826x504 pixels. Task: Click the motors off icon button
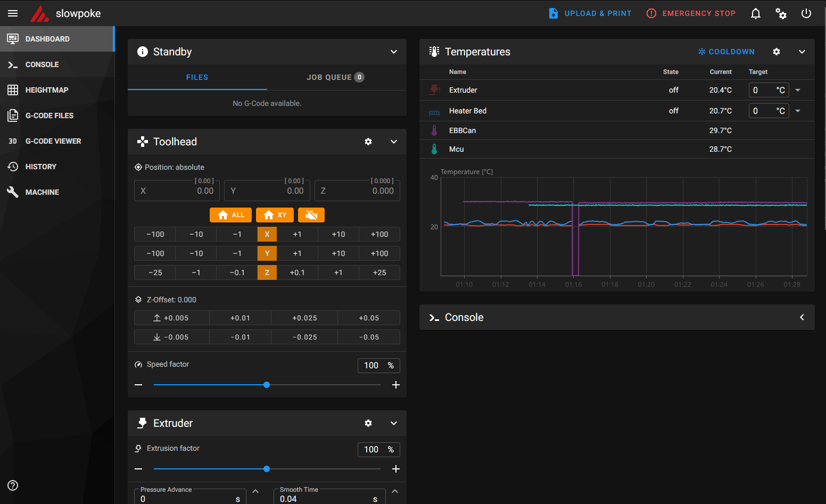tap(311, 215)
